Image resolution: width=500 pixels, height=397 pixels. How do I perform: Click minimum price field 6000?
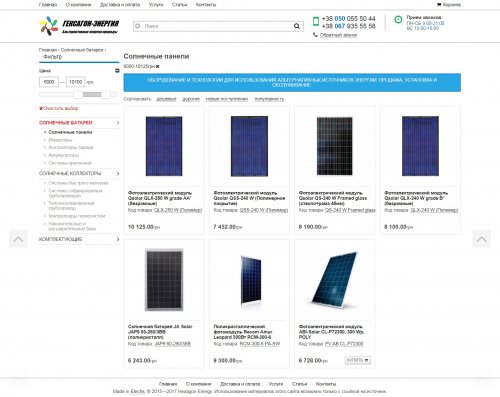(49, 82)
